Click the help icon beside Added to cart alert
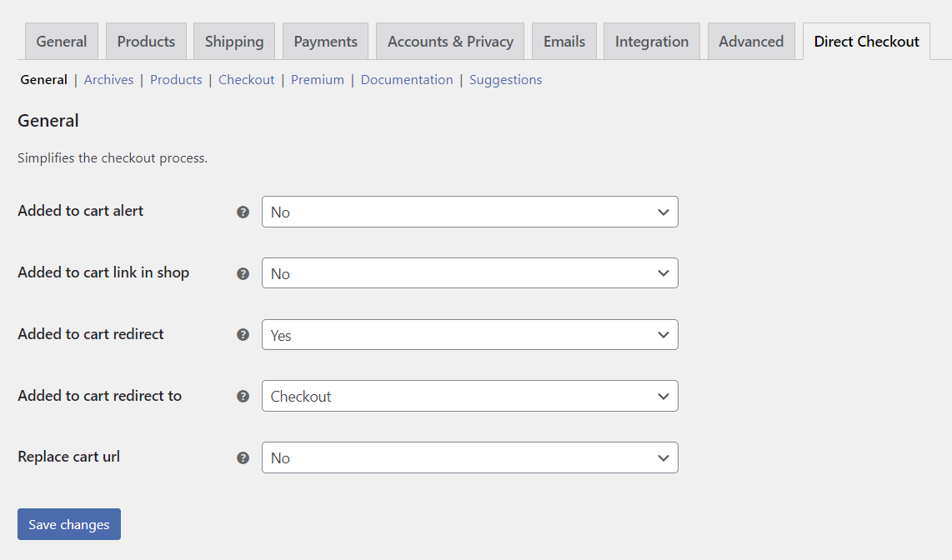952x560 pixels. 243,212
